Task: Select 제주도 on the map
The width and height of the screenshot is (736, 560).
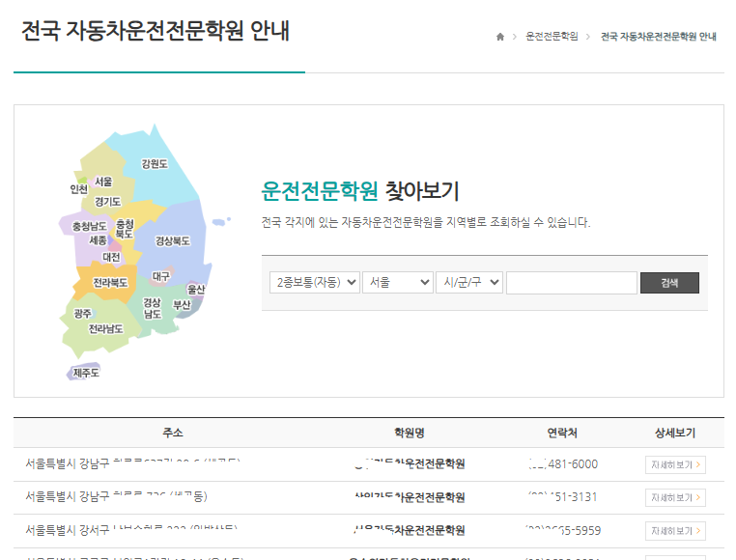Action: pos(86,373)
